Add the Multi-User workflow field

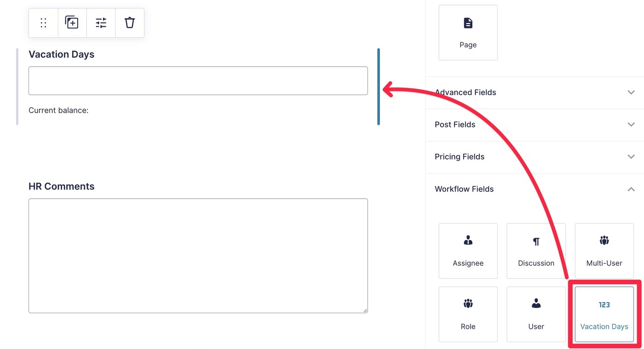tap(604, 251)
